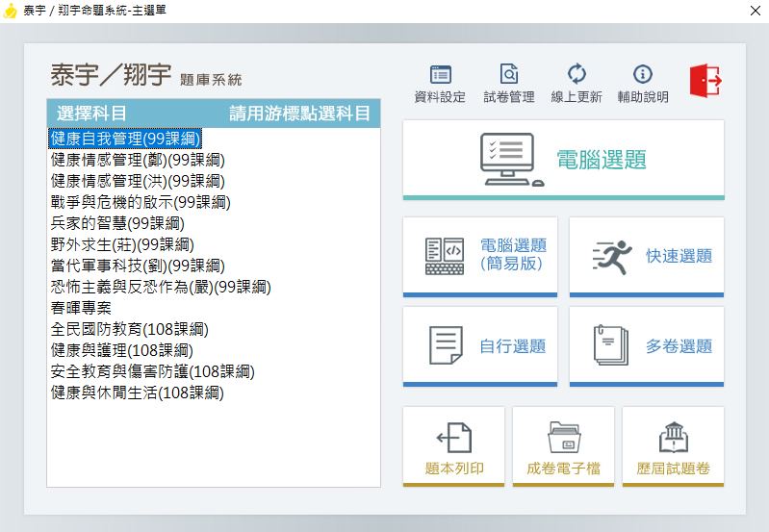Click the running man icon for 快速選題

coord(612,256)
